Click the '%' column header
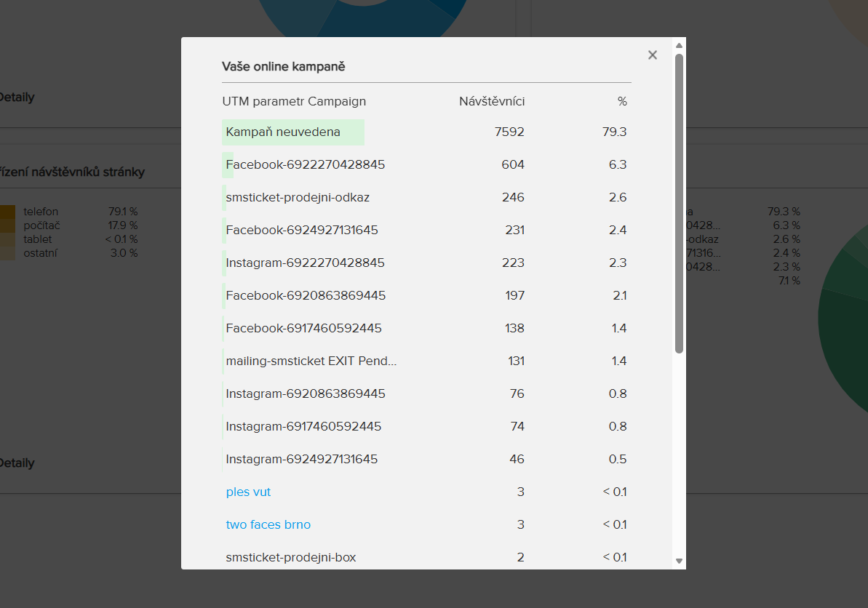The width and height of the screenshot is (868, 608). (x=622, y=102)
